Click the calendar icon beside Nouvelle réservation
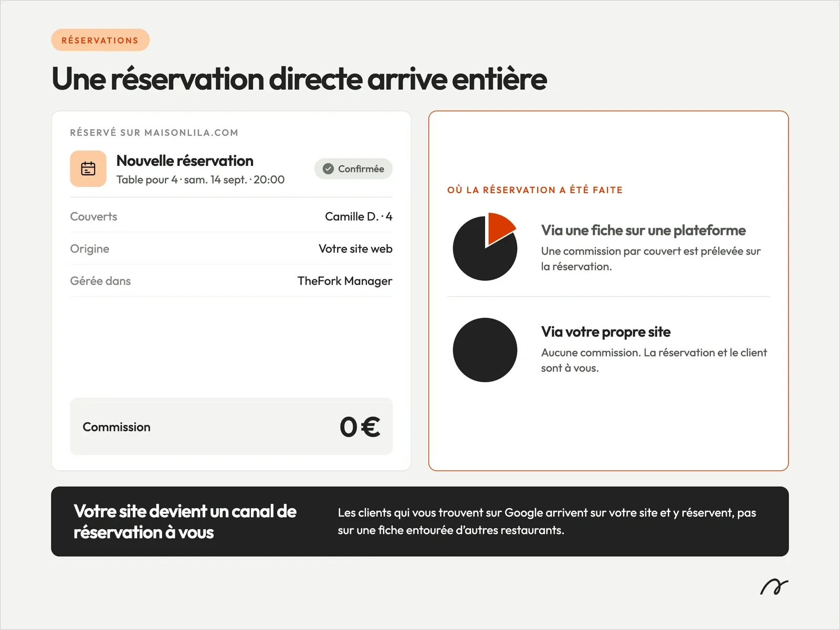The image size is (840, 630). tap(88, 169)
